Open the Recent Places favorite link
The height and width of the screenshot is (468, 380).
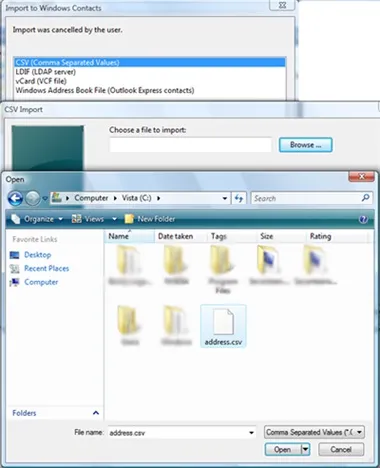pyautogui.click(x=47, y=269)
